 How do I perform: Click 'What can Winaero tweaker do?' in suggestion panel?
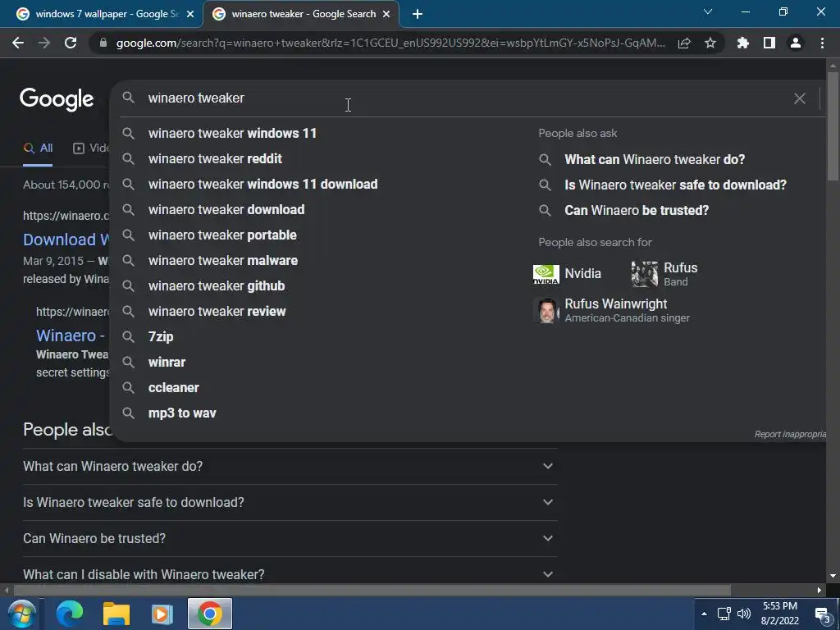pos(654,160)
